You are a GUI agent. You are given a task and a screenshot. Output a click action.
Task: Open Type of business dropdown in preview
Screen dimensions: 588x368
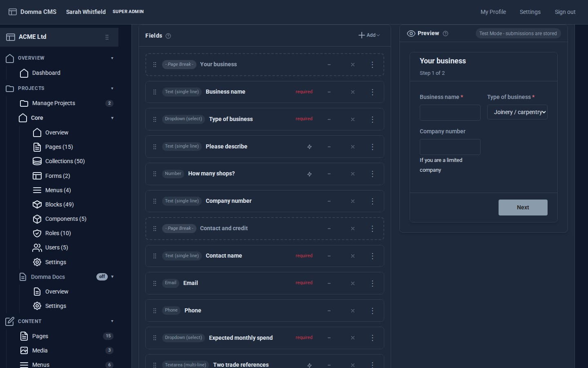click(x=517, y=112)
